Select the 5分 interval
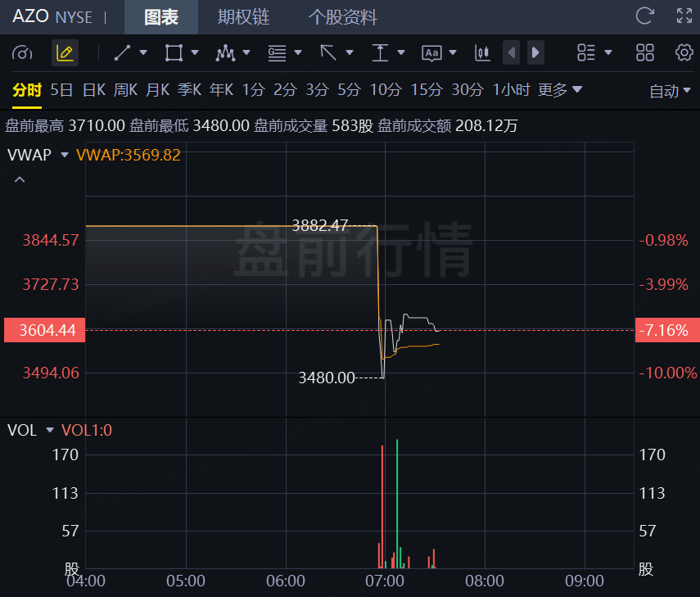The height and width of the screenshot is (597, 700). click(x=349, y=90)
